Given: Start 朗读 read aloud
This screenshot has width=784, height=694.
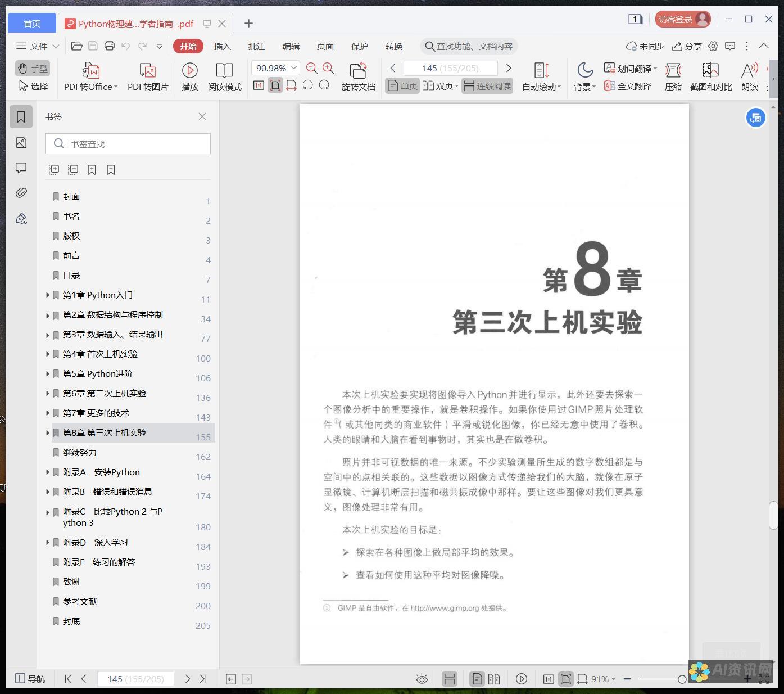Looking at the screenshot, I should pyautogui.click(x=749, y=76).
